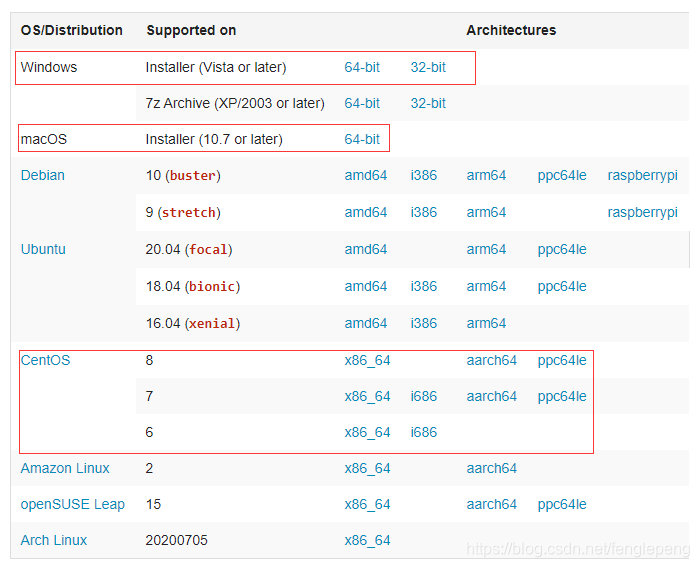Select CentOS 6 i686
Viewport: 699px width, 567px height.
pos(424,432)
